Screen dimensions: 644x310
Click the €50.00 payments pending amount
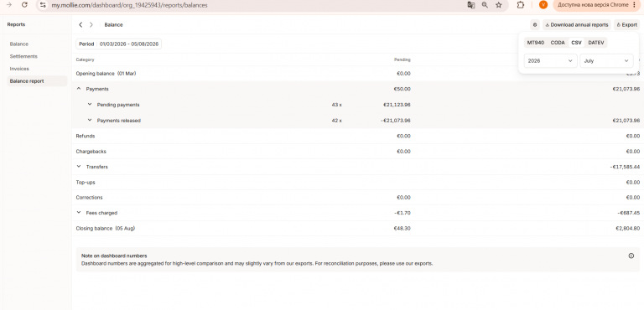(402, 89)
